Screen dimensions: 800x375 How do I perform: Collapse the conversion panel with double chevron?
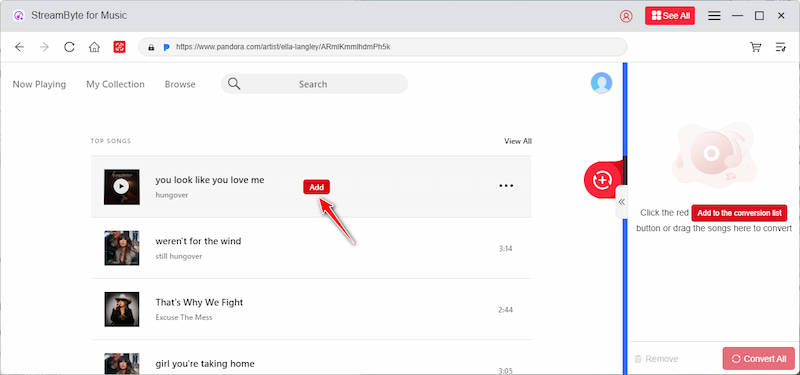[621, 202]
